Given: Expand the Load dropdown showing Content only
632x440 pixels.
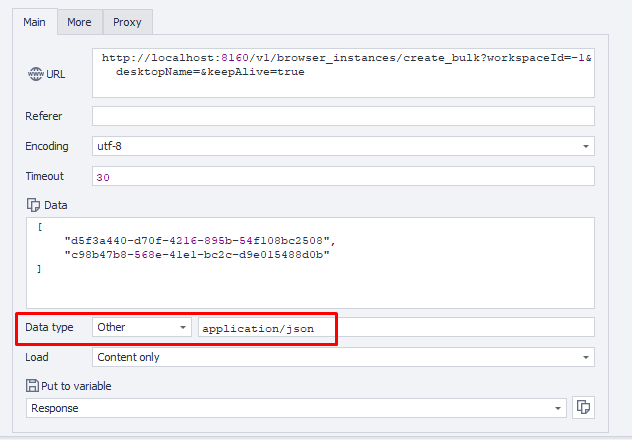Looking at the screenshot, I should pyautogui.click(x=585, y=357).
